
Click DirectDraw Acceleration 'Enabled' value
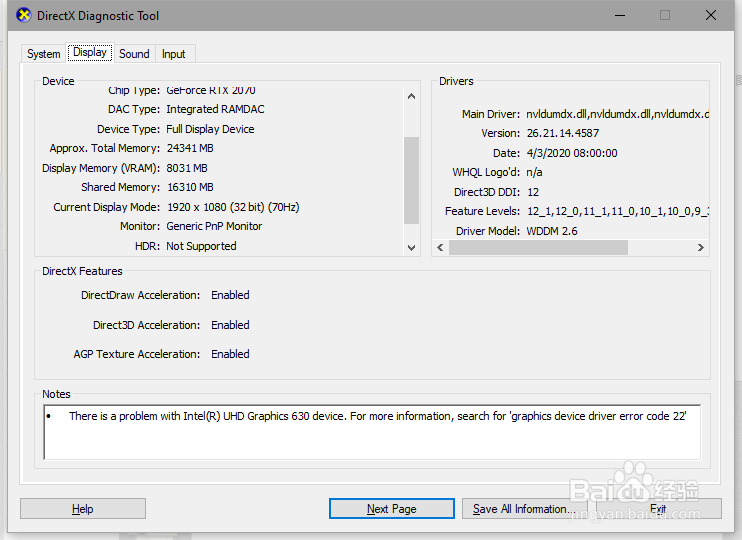pos(230,295)
